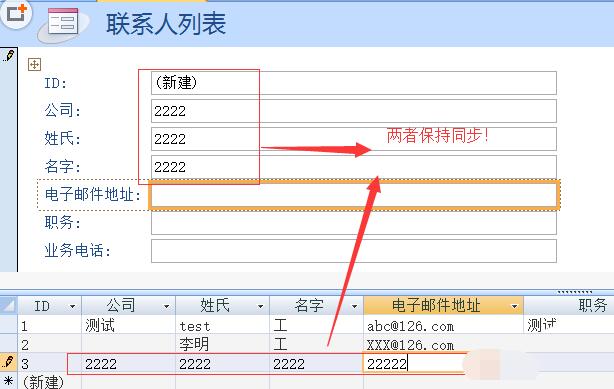Open the 电子邮件地址 column filter dropdown
614x389 pixels.
pyautogui.click(x=515, y=306)
